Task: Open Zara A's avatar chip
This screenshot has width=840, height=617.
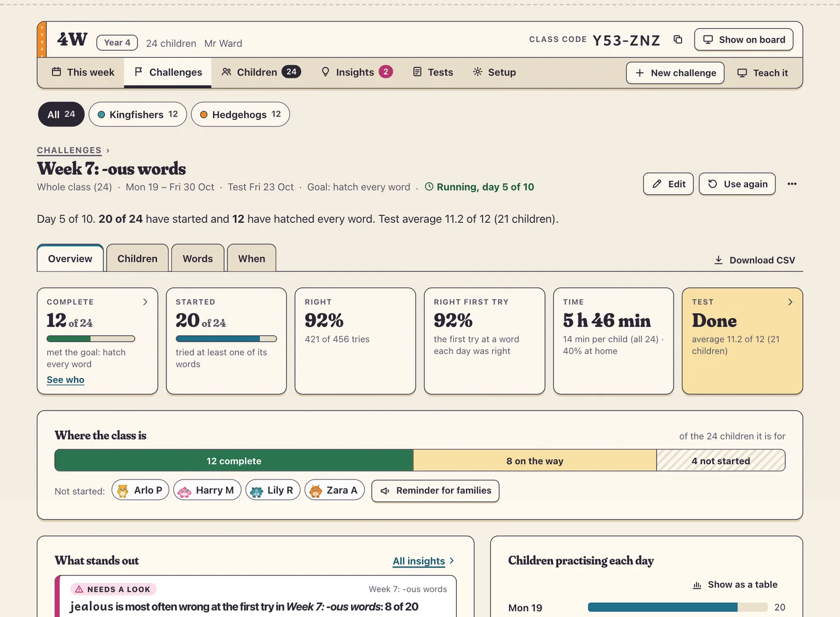Action: [334, 490]
